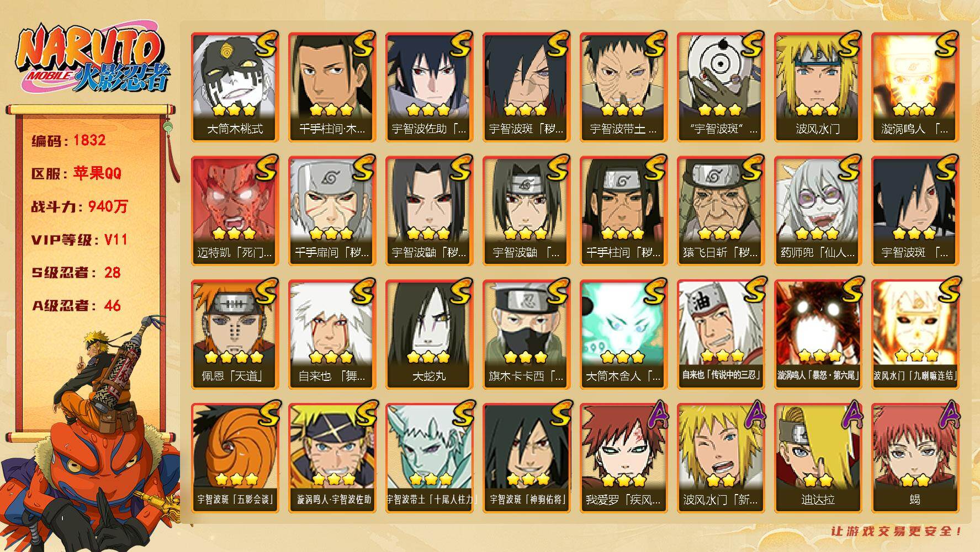Viewport: 980px width, 552px height.
Task: Click the 战斗力 940万 stat line
Action: point(80,206)
